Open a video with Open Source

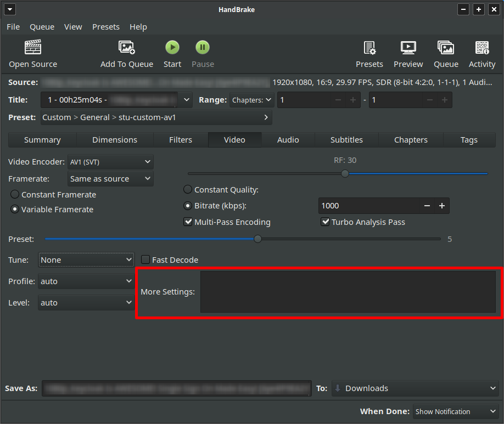tap(32, 53)
